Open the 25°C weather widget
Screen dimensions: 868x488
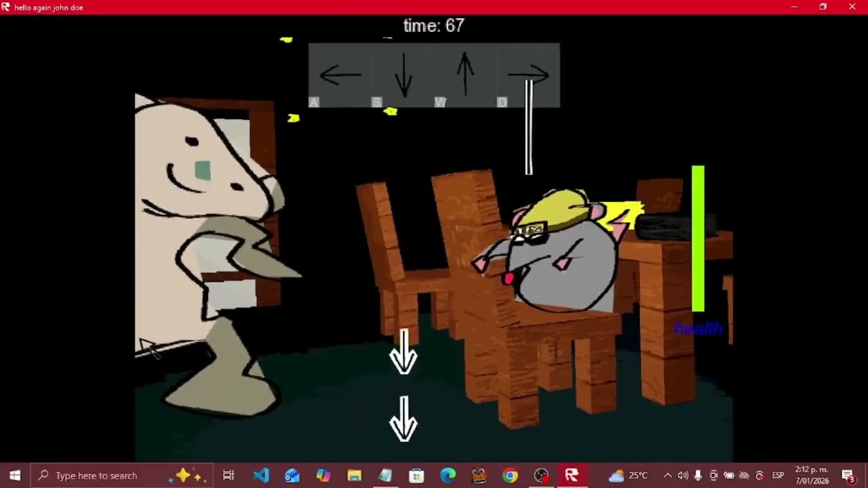[629, 475]
